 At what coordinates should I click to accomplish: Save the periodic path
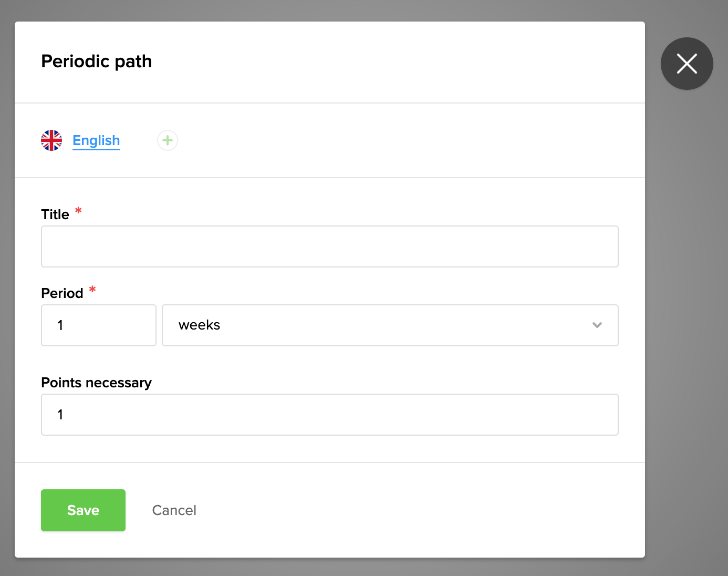click(83, 510)
